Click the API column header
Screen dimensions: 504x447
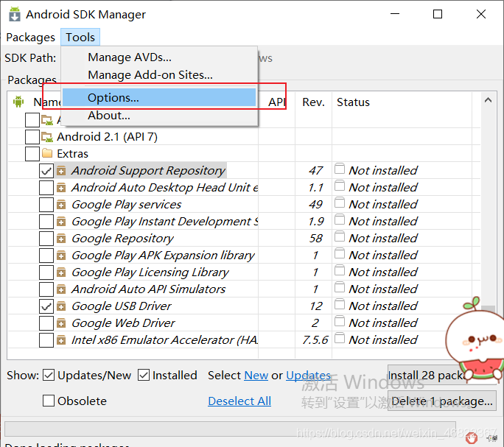click(277, 102)
